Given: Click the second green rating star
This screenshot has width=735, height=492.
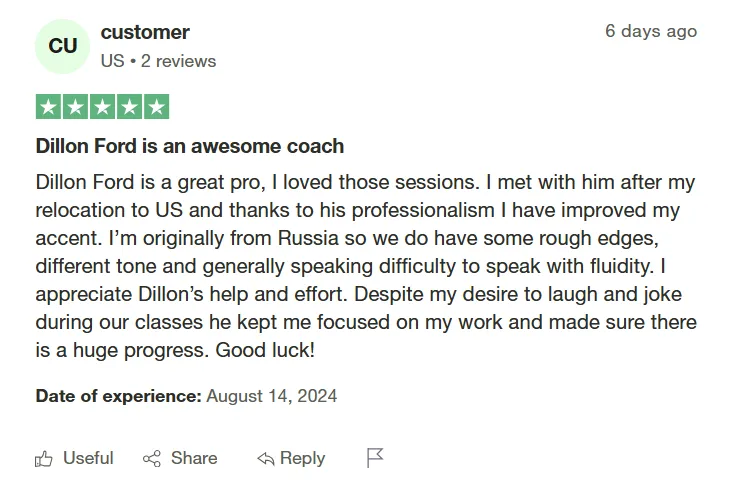Looking at the screenshot, I should (x=75, y=107).
